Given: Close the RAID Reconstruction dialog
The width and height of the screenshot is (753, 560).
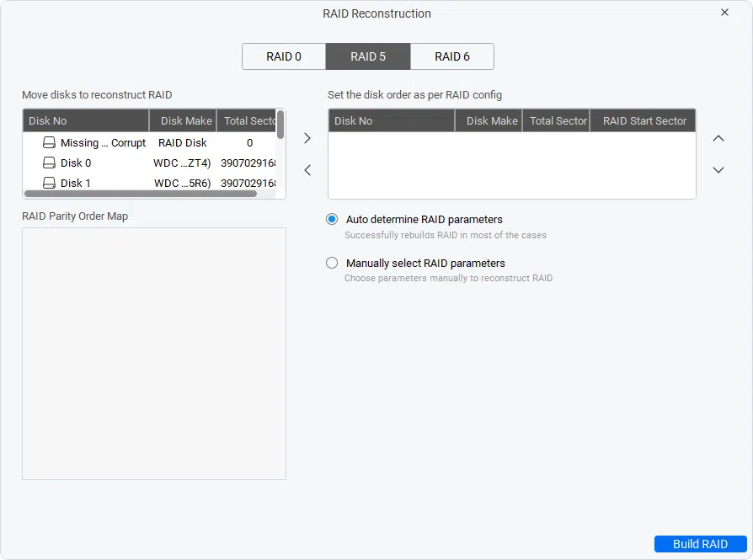Looking at the screenshot, I should coord(725,13).
